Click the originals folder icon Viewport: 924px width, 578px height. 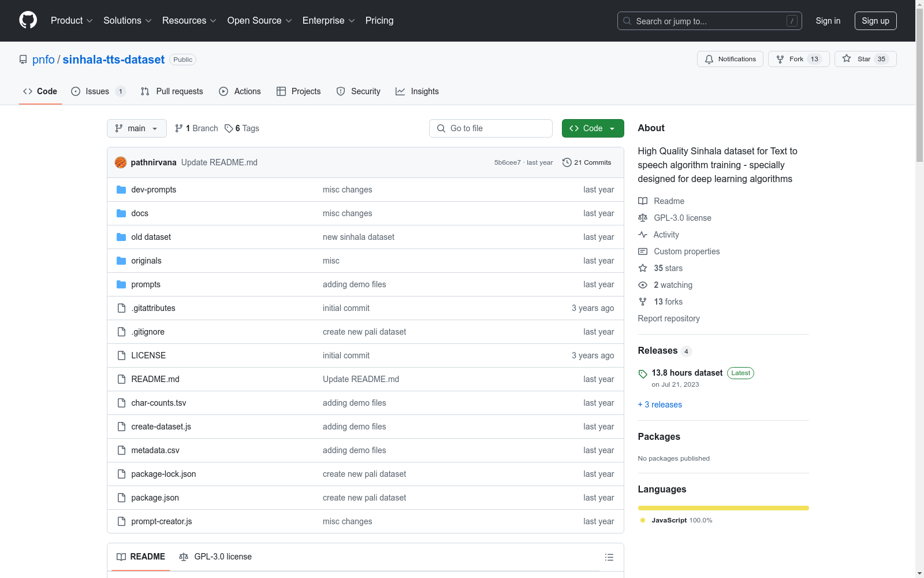point(121,261)
